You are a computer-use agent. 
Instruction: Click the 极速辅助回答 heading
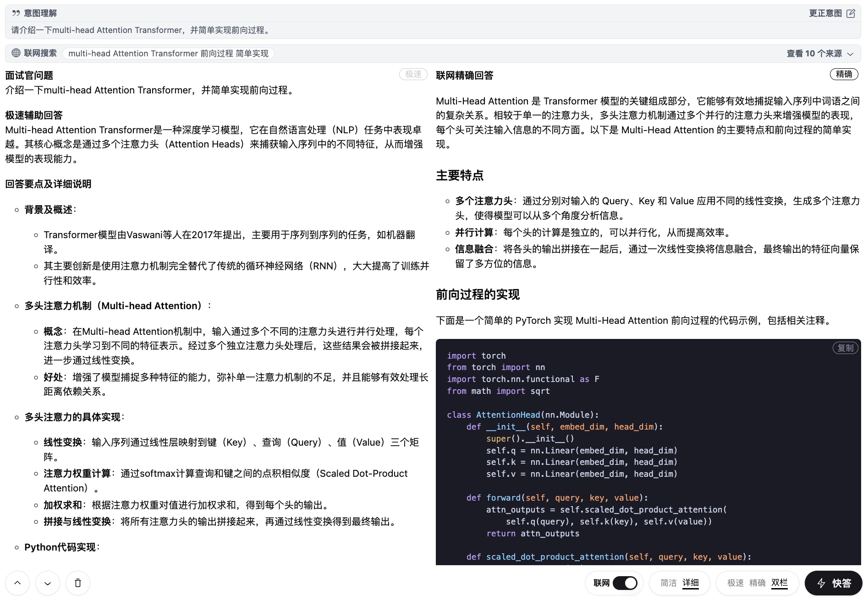[x=34, y=115]
